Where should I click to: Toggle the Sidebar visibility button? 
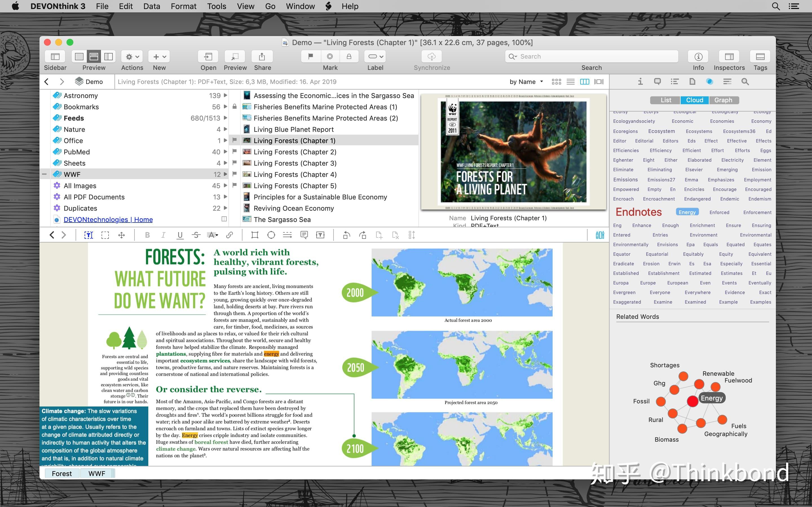pos(55,57)
